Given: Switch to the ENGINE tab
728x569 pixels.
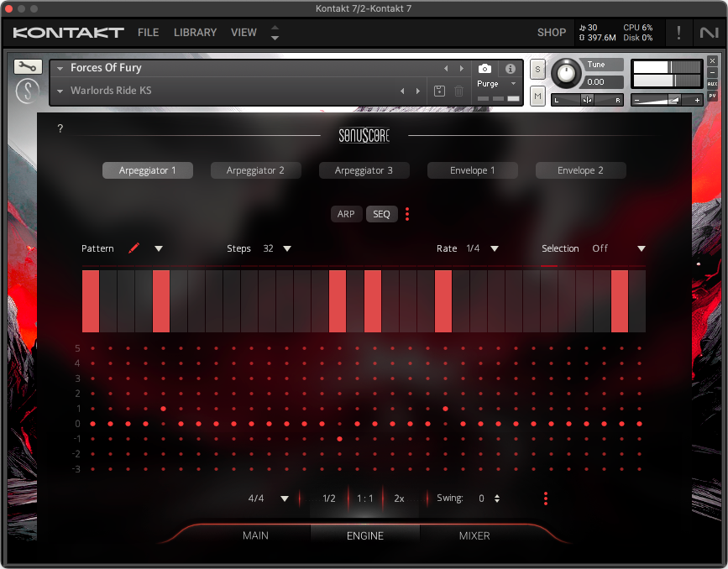Looking at the screenshot, I should click(365, 535).
